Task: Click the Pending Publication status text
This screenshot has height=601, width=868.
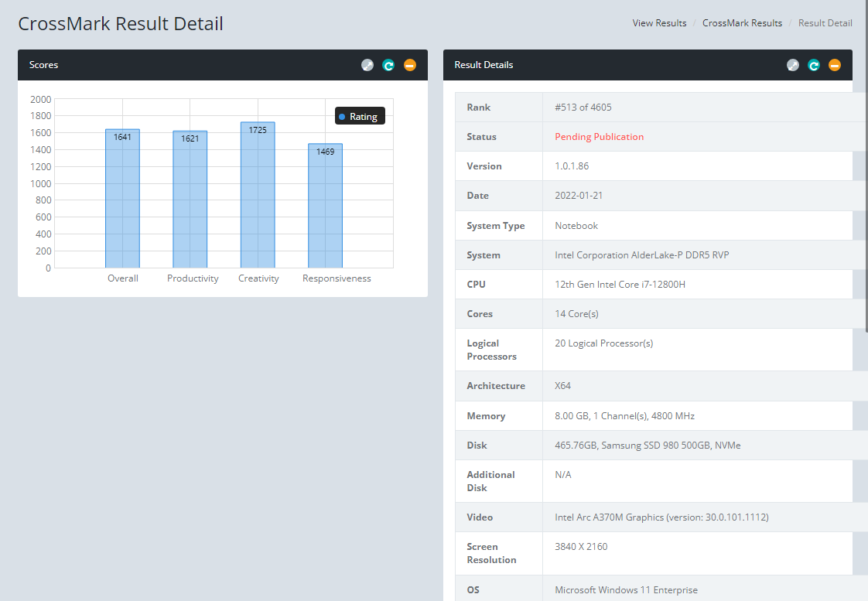Action: (x=599, y=137)
